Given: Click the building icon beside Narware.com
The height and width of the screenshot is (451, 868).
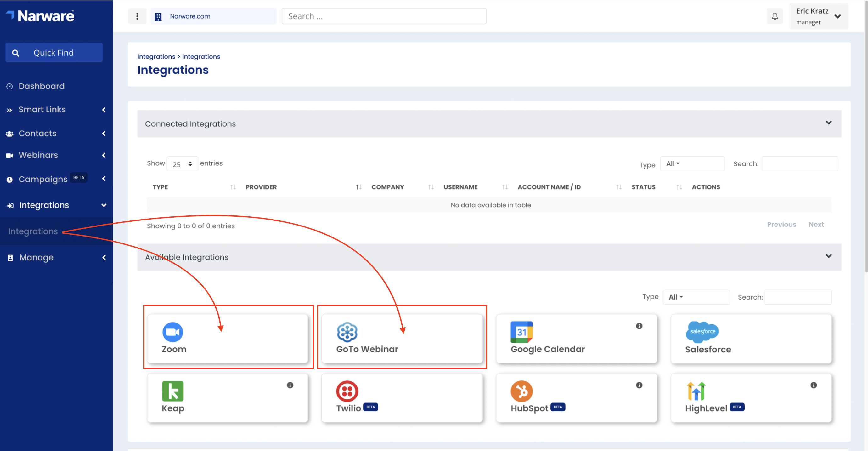Looking at the screenshot, I should pos(158,16).
